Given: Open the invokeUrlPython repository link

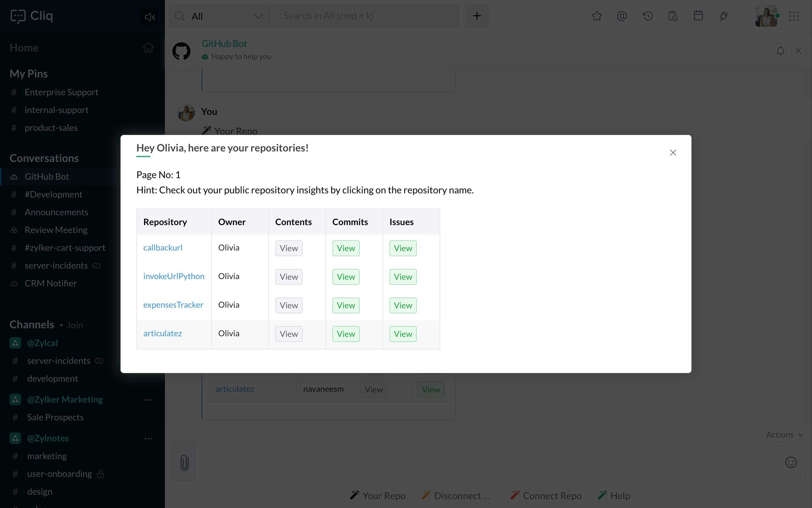Looking at the screenshot, I should [174, 276].
